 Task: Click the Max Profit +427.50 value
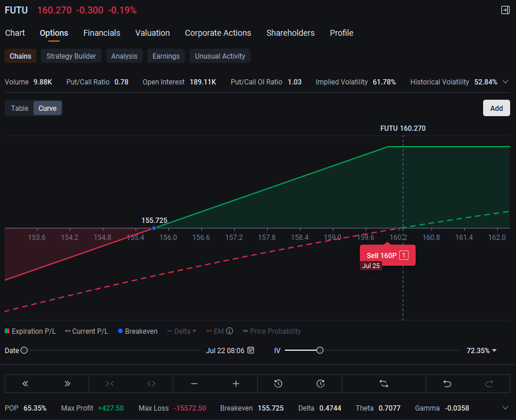[111, 408]
